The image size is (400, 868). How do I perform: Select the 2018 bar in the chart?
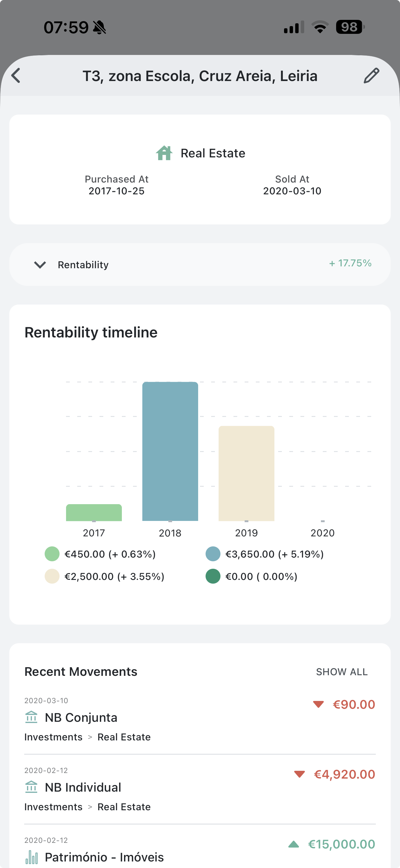point(170,451)
